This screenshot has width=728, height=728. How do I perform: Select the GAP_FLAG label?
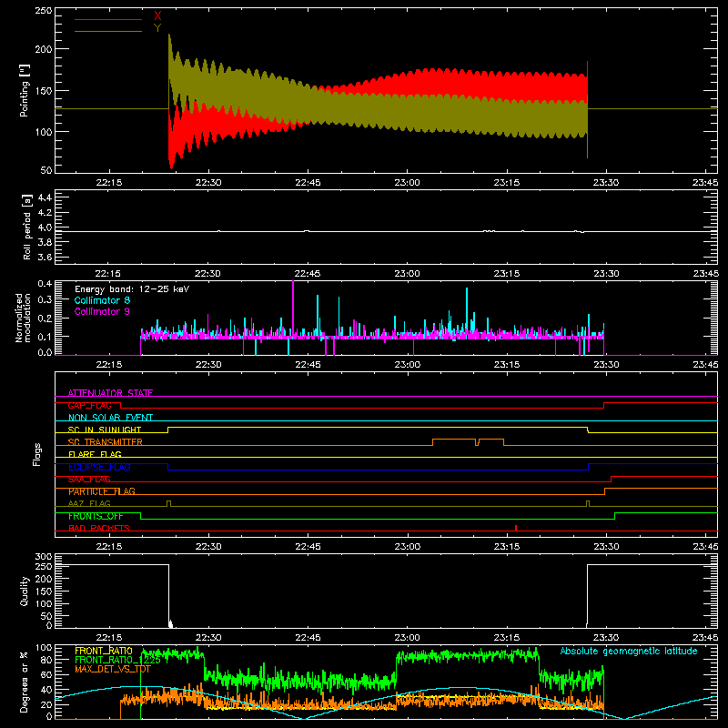[89, 405]
